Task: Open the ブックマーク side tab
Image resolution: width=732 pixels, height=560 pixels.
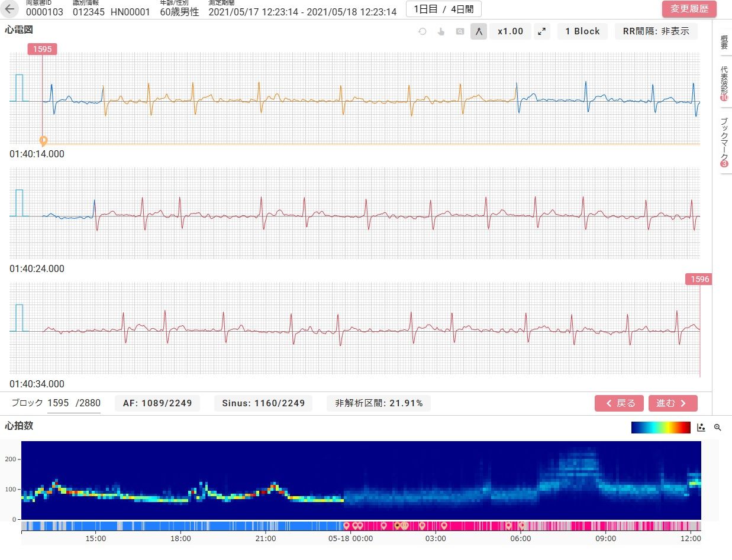Action: point(724,141)
